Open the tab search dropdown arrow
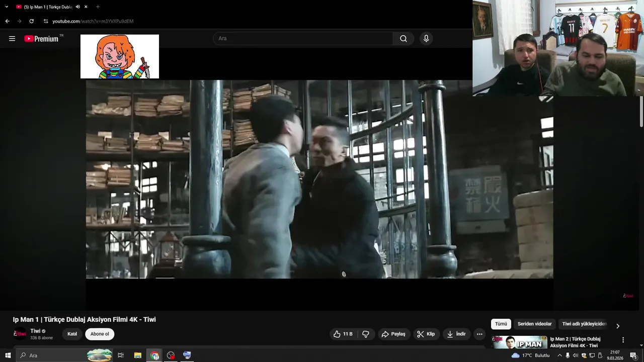 7,7
